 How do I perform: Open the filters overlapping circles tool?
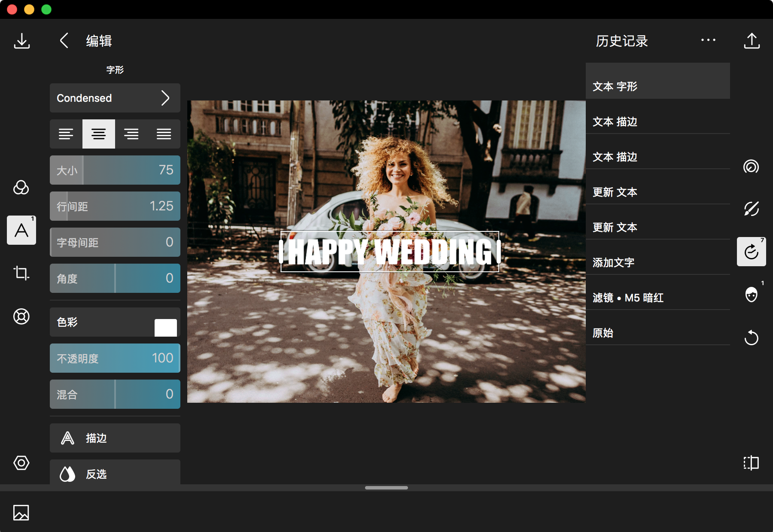pos(21,187)
